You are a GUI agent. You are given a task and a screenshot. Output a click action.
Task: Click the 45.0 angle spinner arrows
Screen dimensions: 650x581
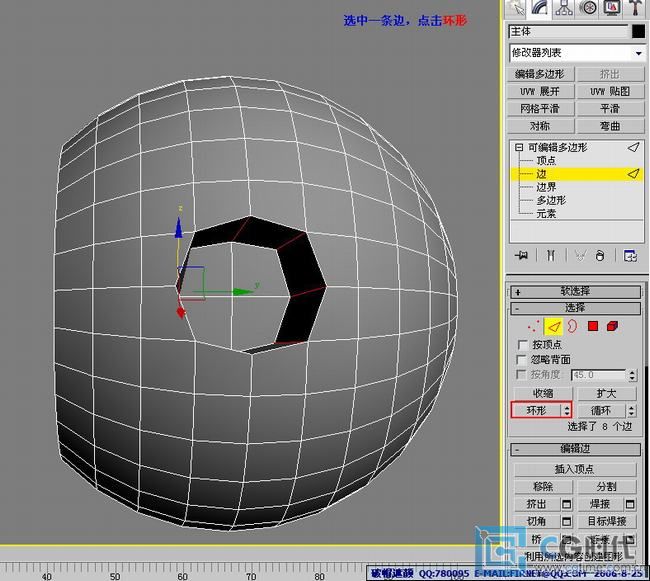(x=632, y=375)
